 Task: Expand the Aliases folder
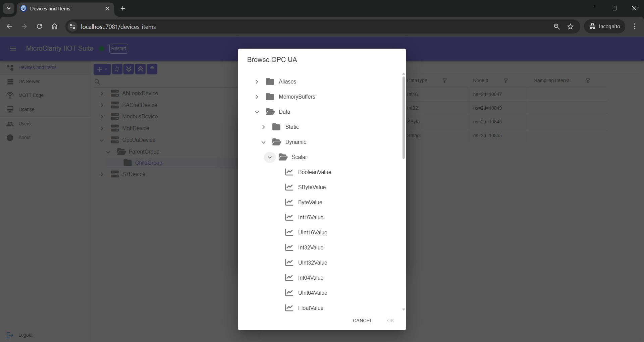pos(257,81)
